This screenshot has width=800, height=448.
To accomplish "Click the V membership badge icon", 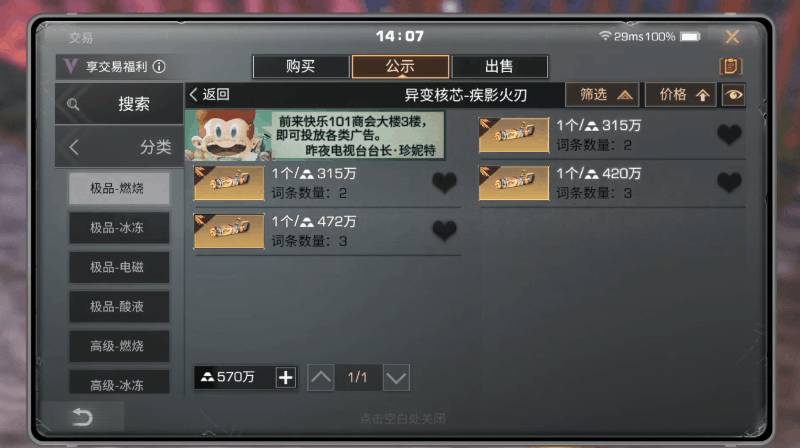I will (x=70, y=66).
